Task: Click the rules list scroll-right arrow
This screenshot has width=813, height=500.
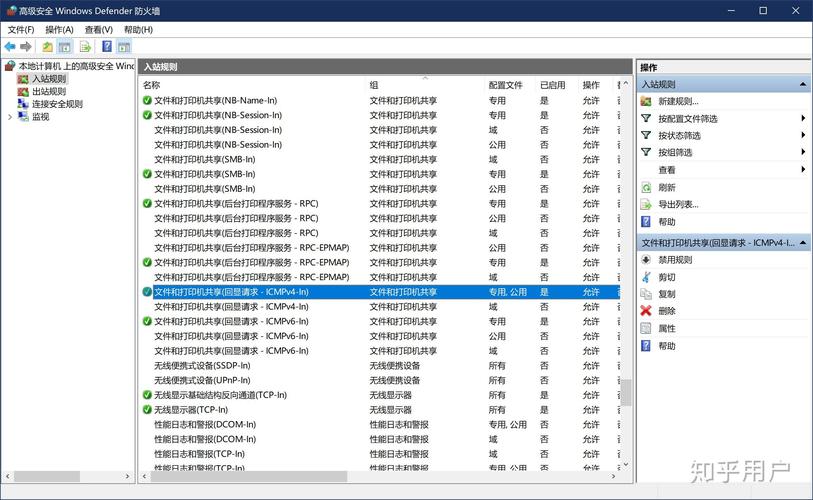Action: (x=614, y=476)
